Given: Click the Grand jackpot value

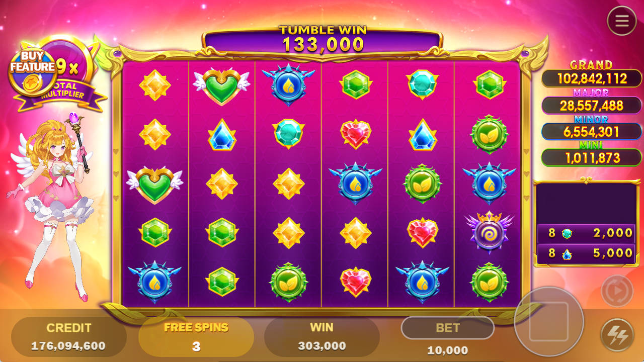Looking at the screenshot, I should click(592, 78).
